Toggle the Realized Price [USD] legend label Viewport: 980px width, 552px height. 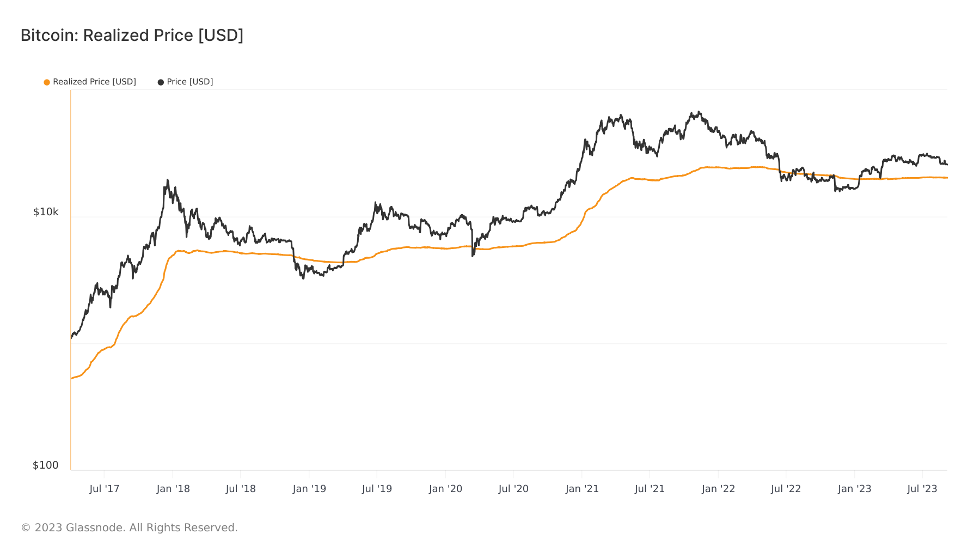(94, 82)
